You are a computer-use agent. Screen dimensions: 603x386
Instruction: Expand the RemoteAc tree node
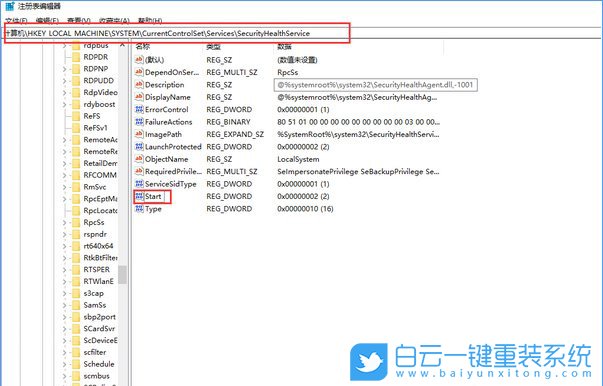point(65,140)
